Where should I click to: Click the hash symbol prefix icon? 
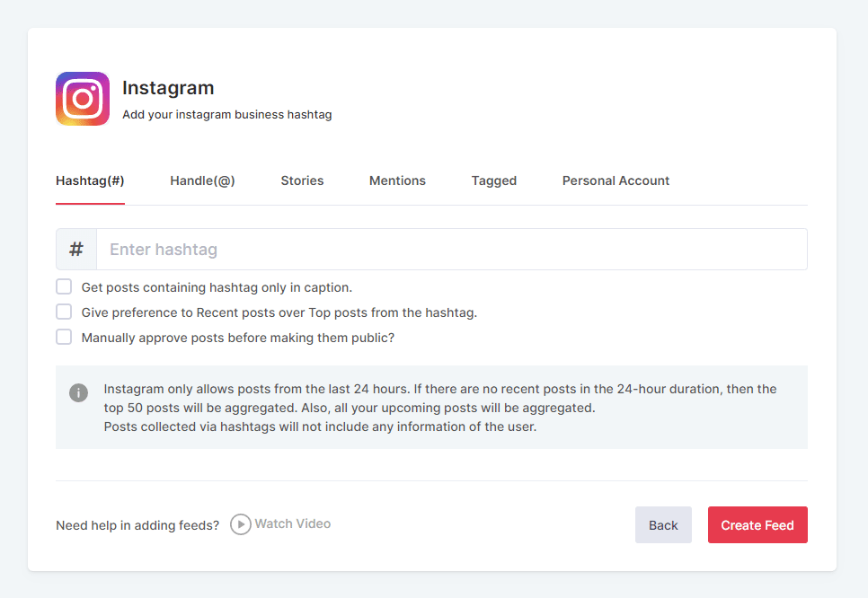(76, 250)
